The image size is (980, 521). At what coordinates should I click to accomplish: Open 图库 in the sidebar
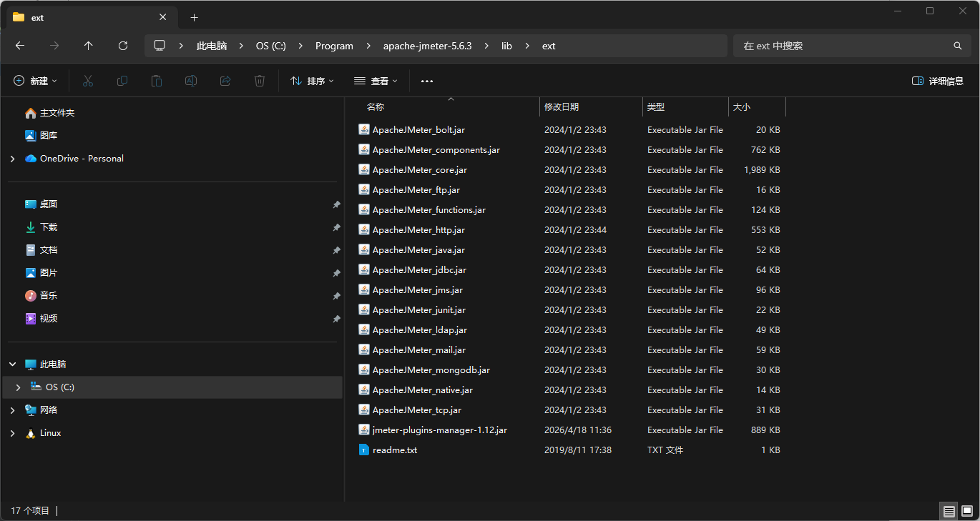pyautogui.click(x=49, y=136)
